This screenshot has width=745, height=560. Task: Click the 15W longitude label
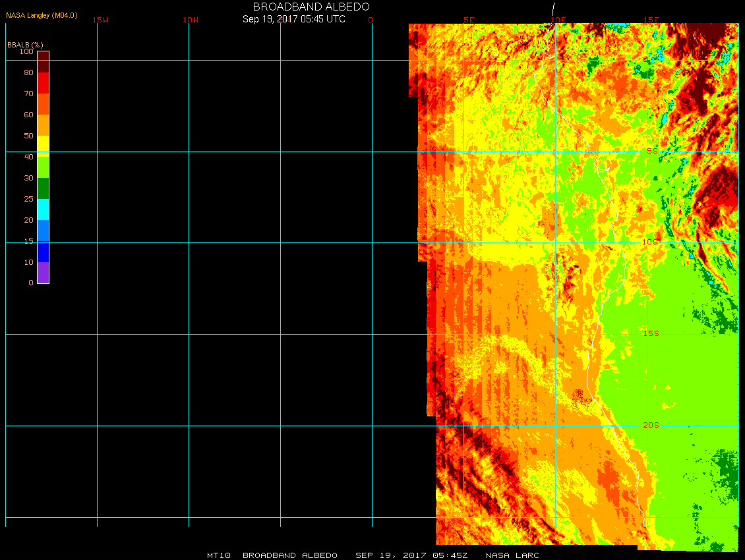coord(100,20)
